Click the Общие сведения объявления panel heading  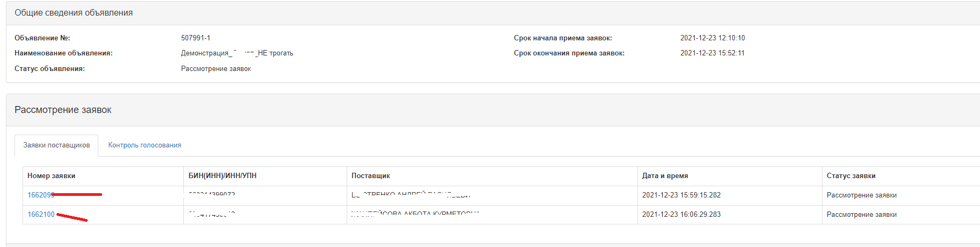74,13
